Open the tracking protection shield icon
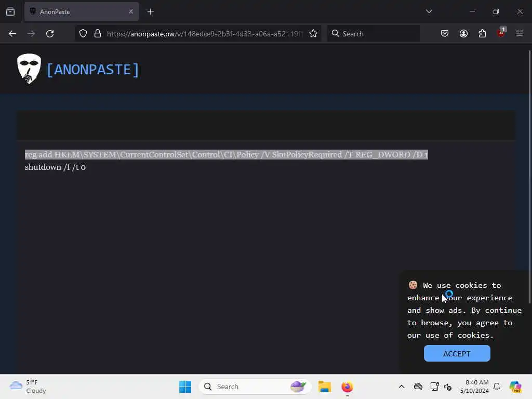Viewport: 532px width, 399px height. (83, 34)
